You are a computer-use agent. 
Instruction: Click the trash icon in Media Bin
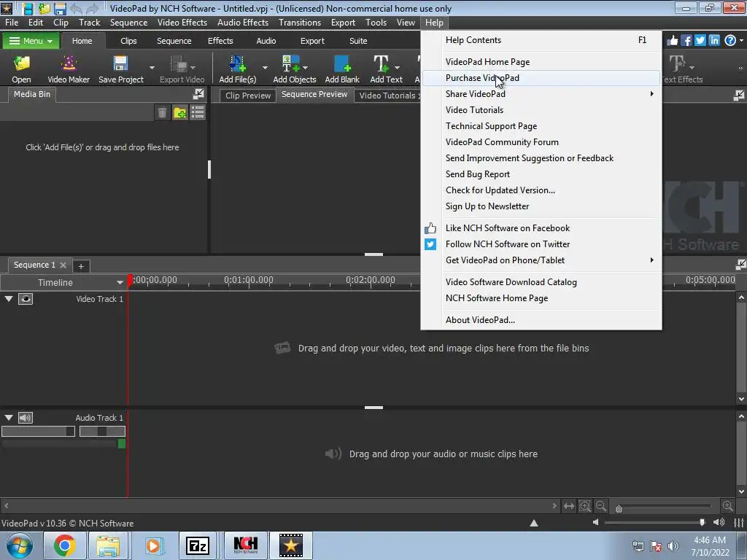(162, 113)
